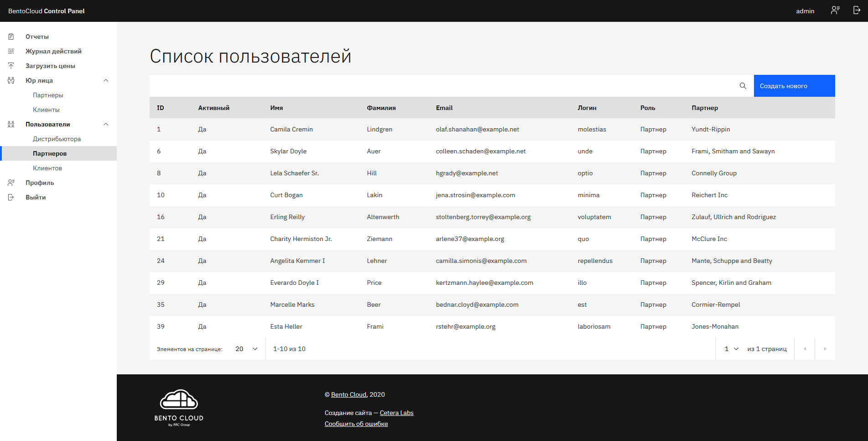Click the next page arrow
The height and width of the screenshot is (441, 868).
[x=825, y=349]
